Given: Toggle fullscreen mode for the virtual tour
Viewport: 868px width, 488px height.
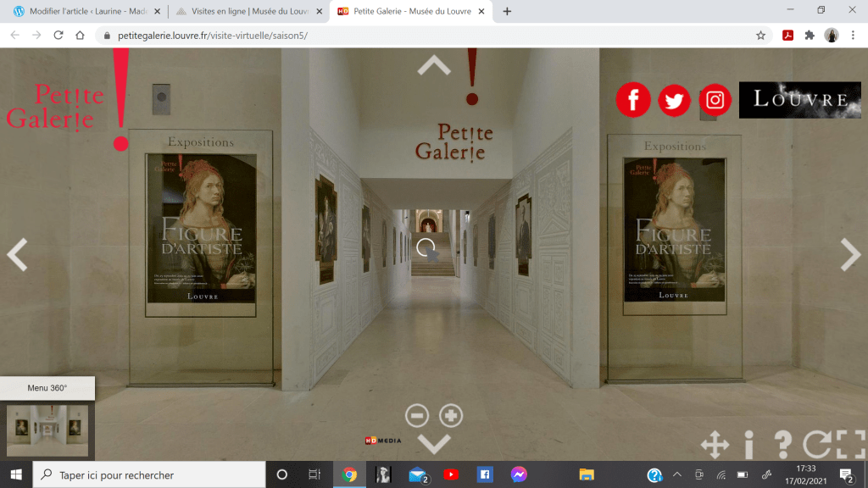Looking at the screenshot, I should 850,445.
